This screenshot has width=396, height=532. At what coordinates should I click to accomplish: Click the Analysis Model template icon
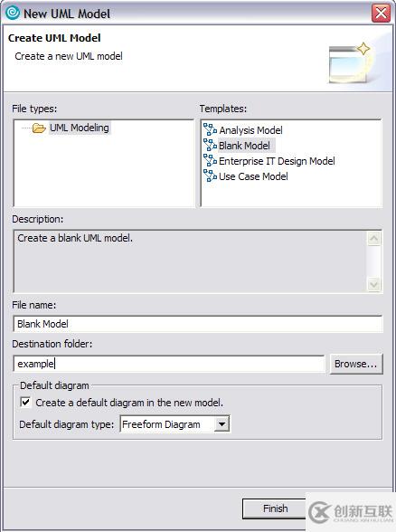click(210, 129)
